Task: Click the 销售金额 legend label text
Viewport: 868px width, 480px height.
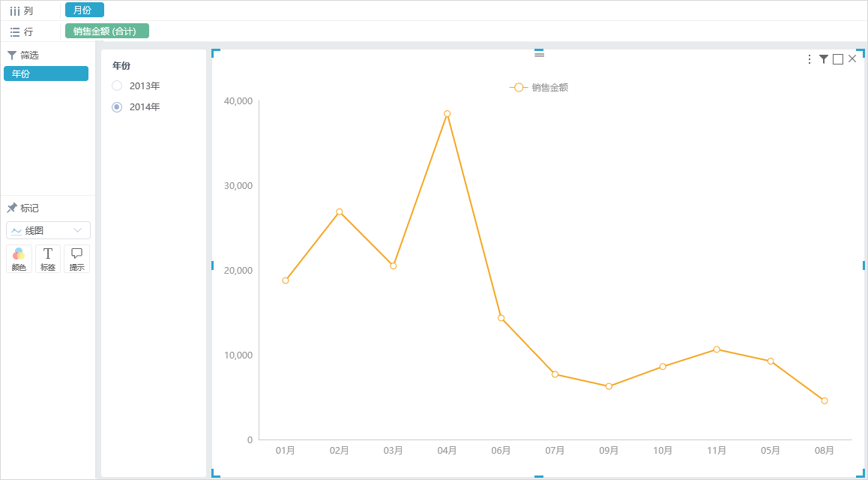Action: tap(550, 88)
